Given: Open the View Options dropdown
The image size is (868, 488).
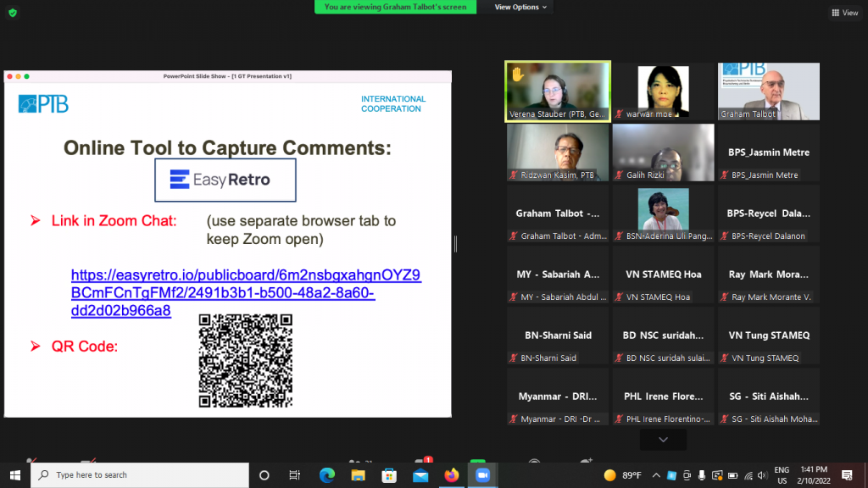Looking at the screenshot, I should tap(520, 7).
